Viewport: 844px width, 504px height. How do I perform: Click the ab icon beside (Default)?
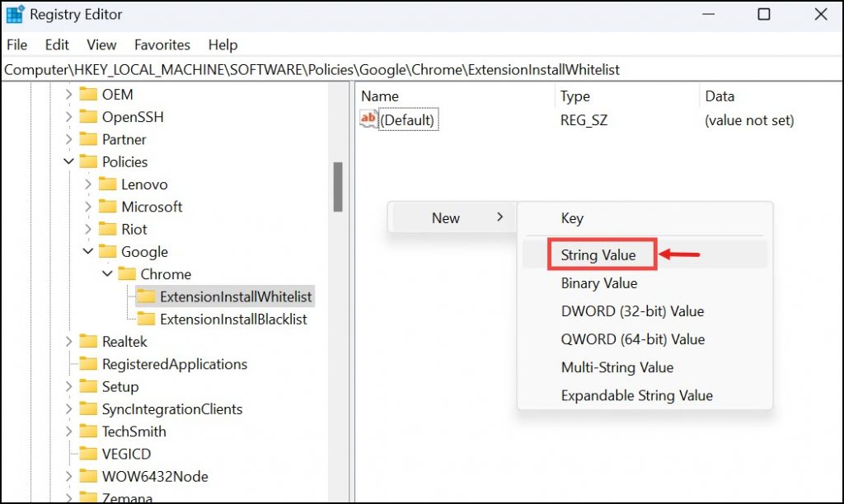coord(368,119)
